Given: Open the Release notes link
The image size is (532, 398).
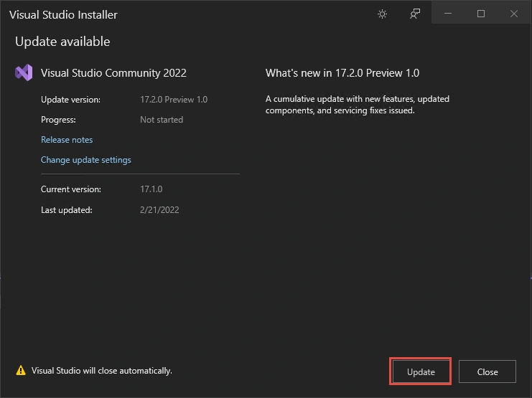Looking at the screenshot, I should [x=67, y=140].
